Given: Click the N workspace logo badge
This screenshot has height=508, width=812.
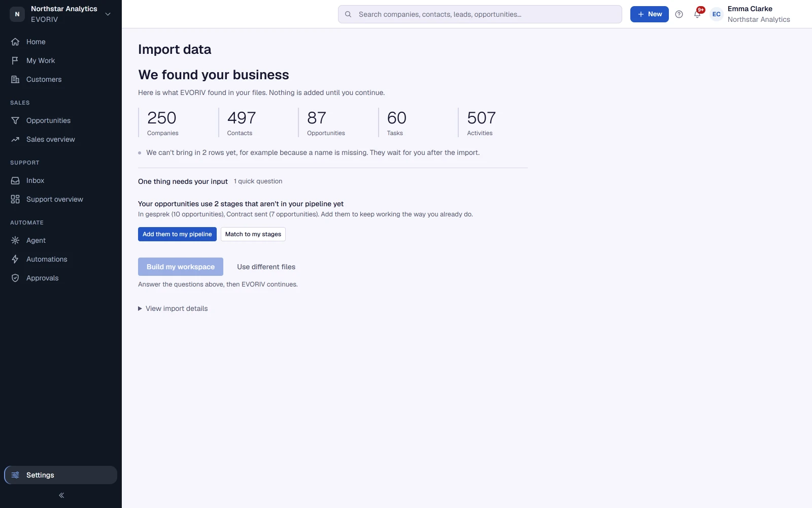Looking at the screenshot, I should pyautogui.click(x=17, y=14).
